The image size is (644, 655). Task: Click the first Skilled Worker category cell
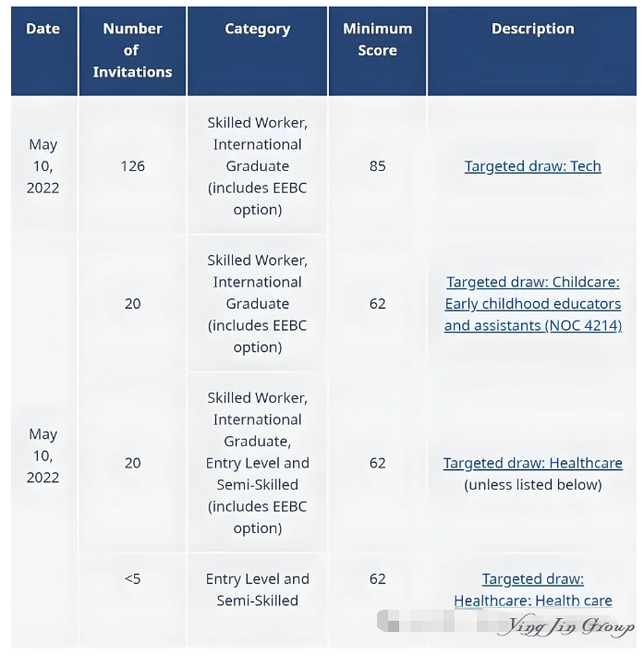point(258,166)
